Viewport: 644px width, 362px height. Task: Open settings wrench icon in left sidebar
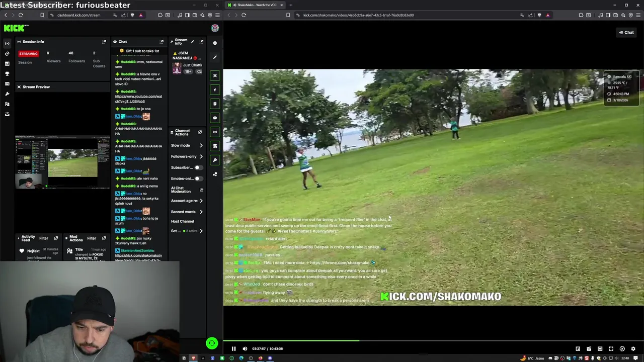coord(7,94)
